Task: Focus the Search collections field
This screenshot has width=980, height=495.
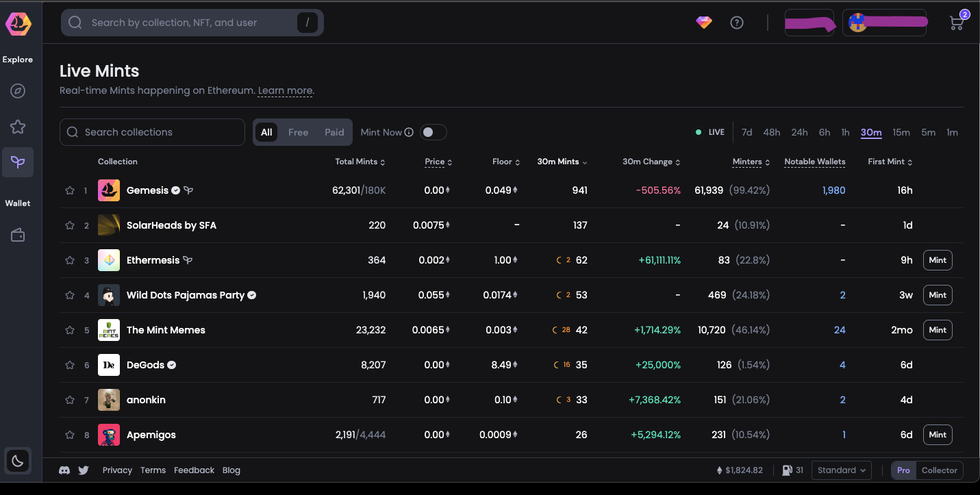Action: click(x=153, y=132)
